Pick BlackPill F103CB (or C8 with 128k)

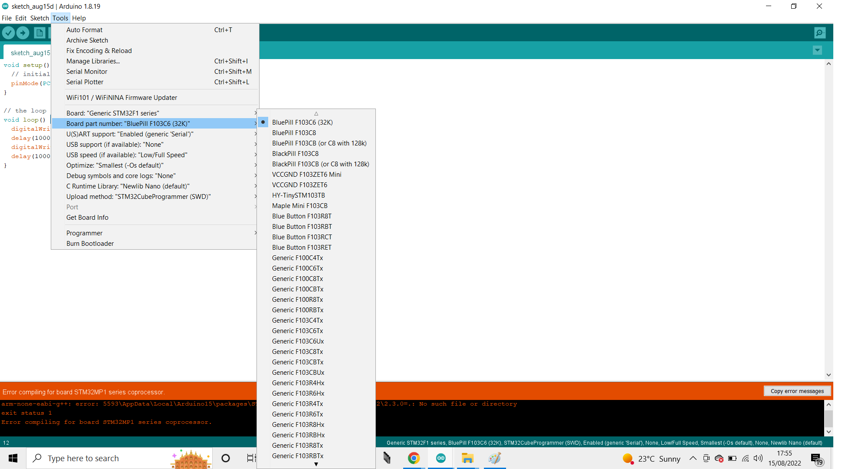coord(316,164)
